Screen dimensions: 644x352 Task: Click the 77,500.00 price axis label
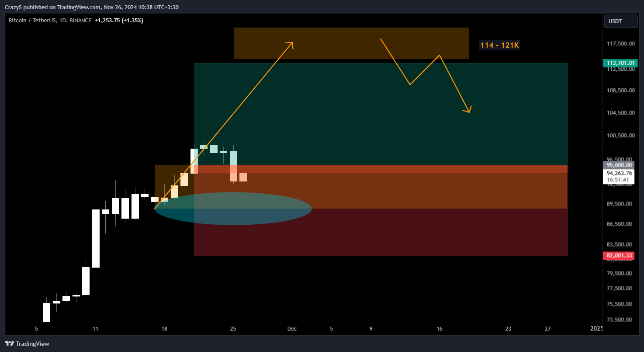(620, 289)
